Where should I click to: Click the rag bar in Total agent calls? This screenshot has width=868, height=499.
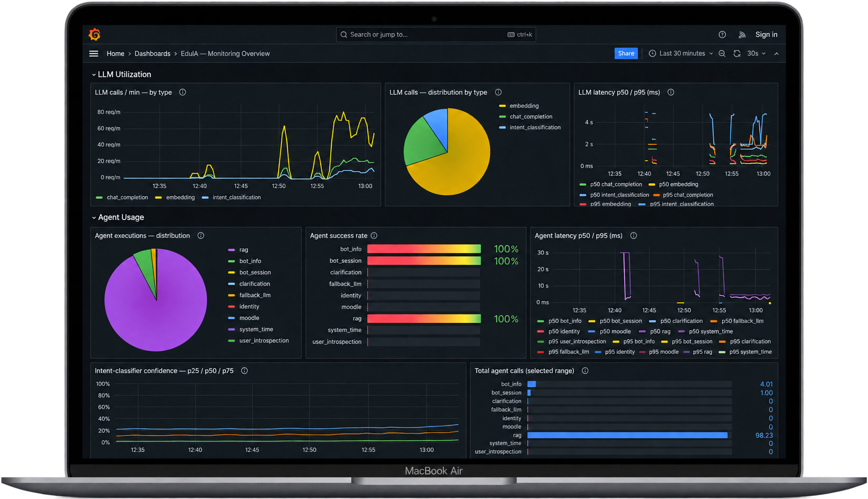click(x=628, y=435)
